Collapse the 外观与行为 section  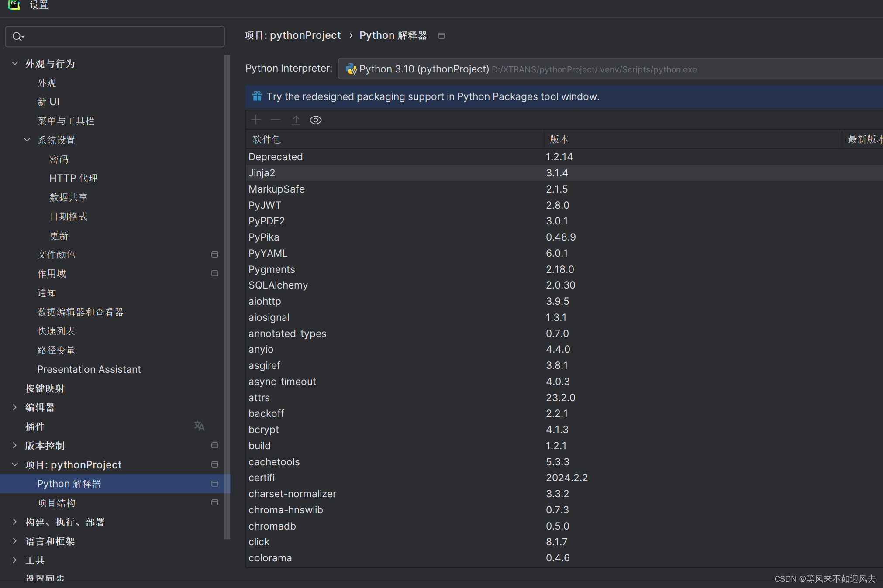point(15,64)
